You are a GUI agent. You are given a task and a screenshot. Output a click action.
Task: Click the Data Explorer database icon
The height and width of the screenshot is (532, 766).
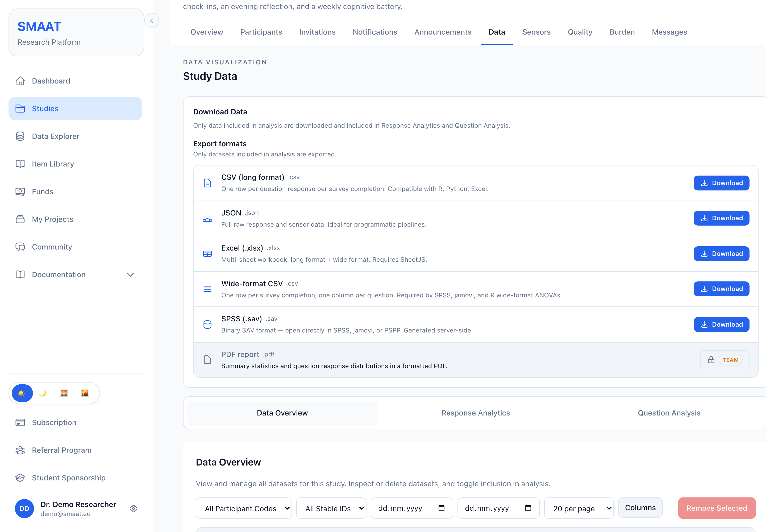coord(20,136)
